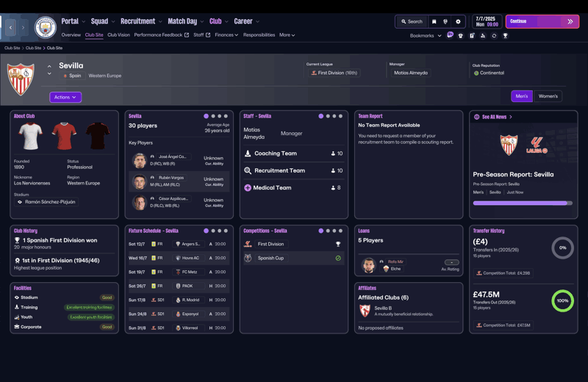Click the circular arrows bookmark icon
This screenshot has height=382, width=588.
coord(494,35)
